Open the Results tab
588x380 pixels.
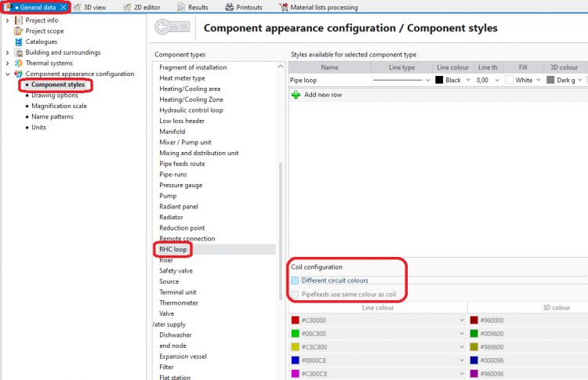tap(191, 7)
